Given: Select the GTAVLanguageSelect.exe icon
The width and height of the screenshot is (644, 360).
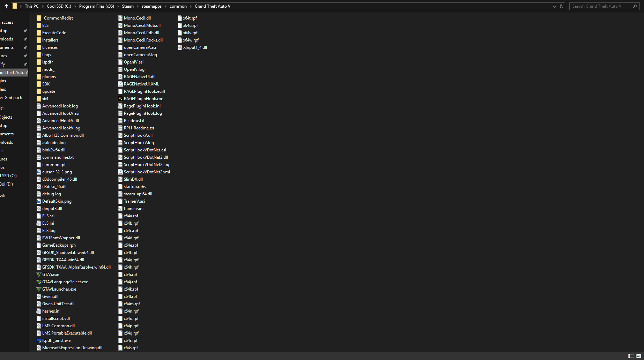Looking at the screenshot, I should (x=39, y=282).
